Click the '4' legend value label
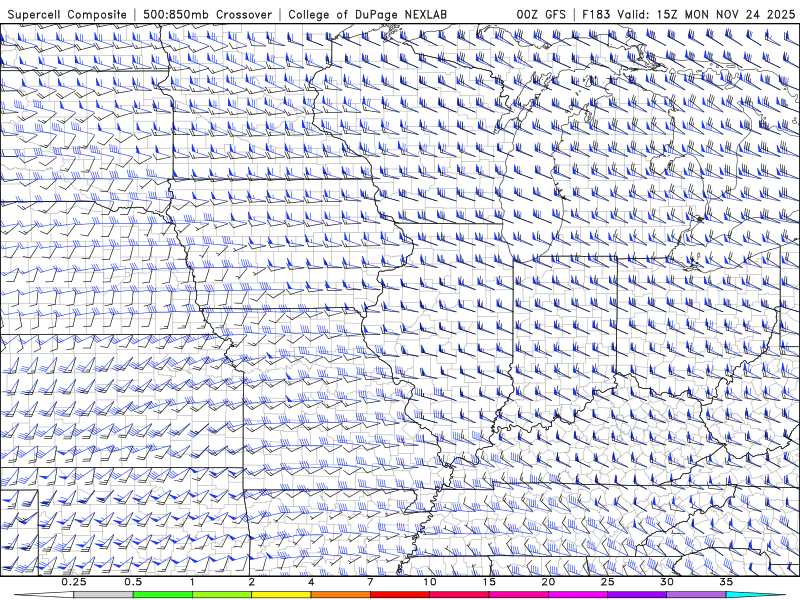800x600 pixels. tap(311, 582)
